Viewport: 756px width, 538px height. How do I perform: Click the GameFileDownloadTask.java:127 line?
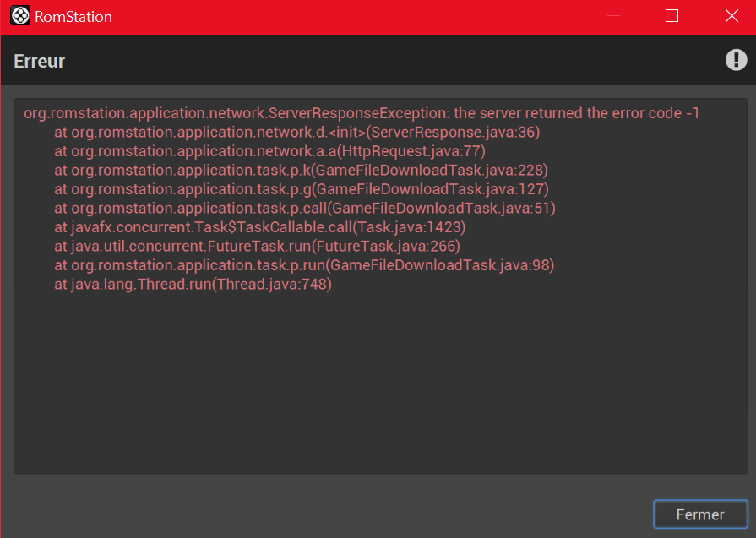coord(302,189)
